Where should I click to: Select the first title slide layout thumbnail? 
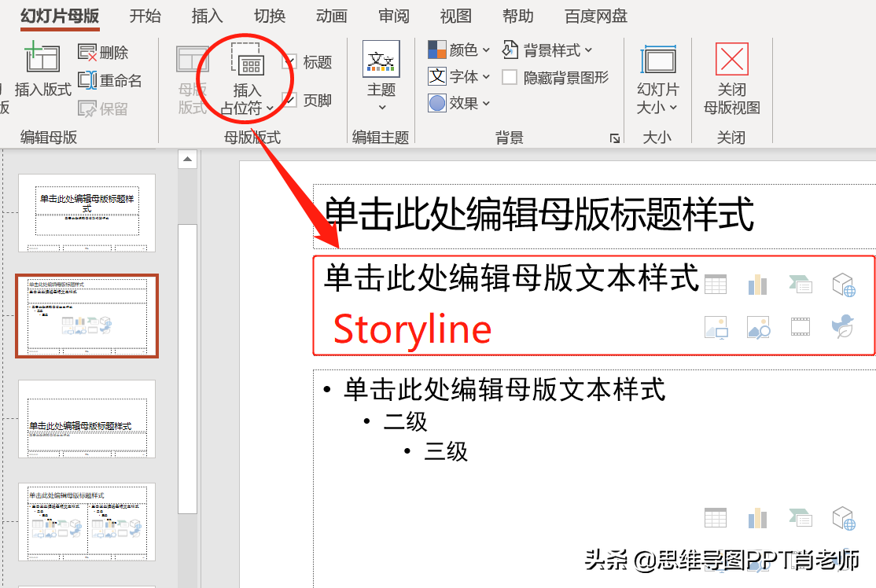86,213
